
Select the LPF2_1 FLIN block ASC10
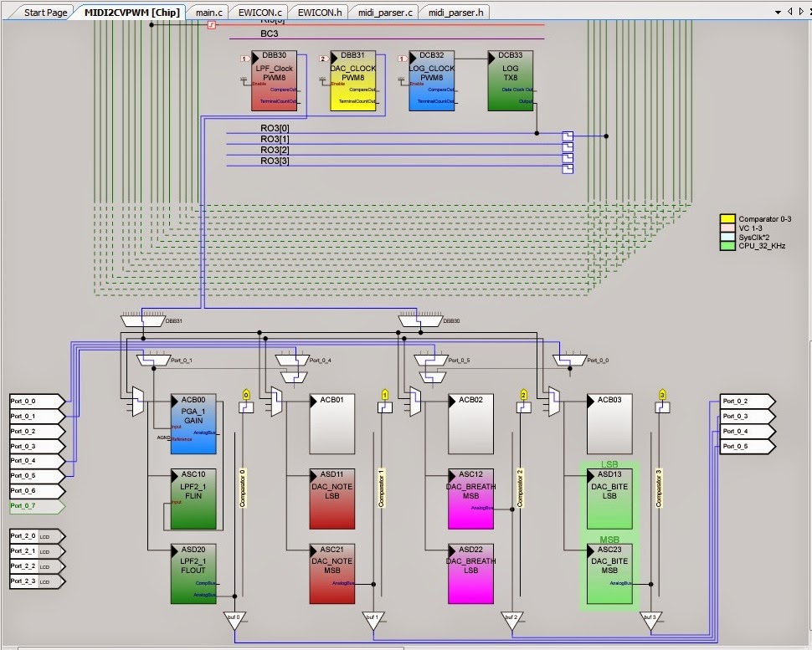tap(193, 499)
